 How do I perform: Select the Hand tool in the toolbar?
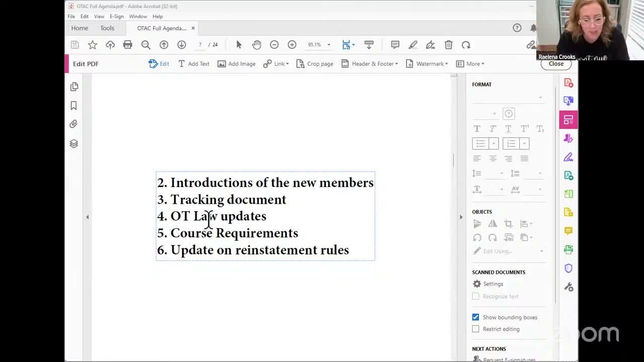257,45
